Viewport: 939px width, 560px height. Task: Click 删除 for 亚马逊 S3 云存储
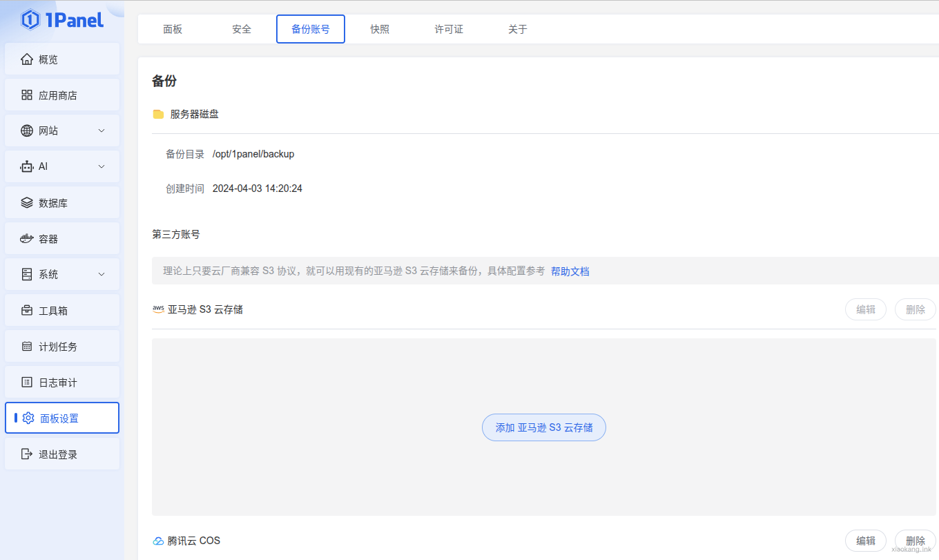pyautogui.click(x=916, y=309)
